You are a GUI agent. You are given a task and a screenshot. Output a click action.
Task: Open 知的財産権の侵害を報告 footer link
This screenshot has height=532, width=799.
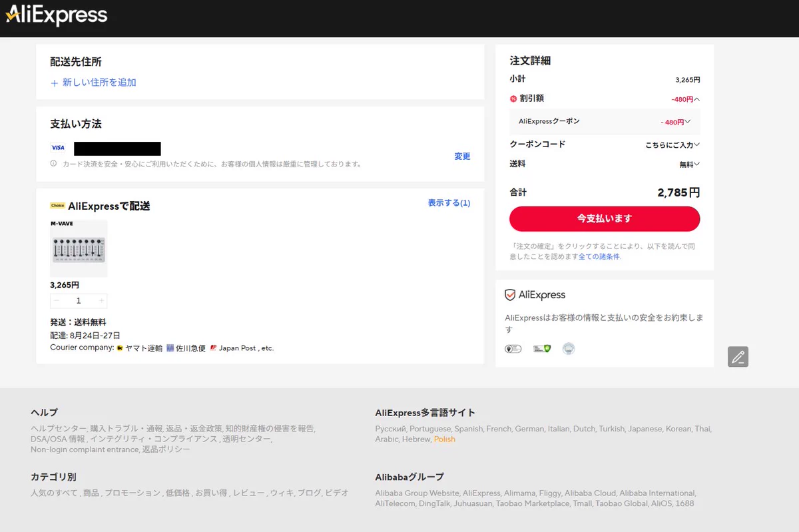tap(270, 429)
